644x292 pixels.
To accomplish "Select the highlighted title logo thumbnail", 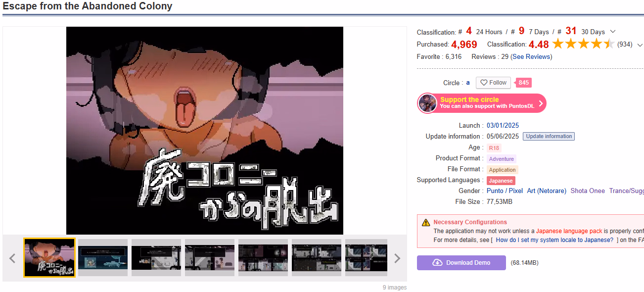I will coord(49,257).
